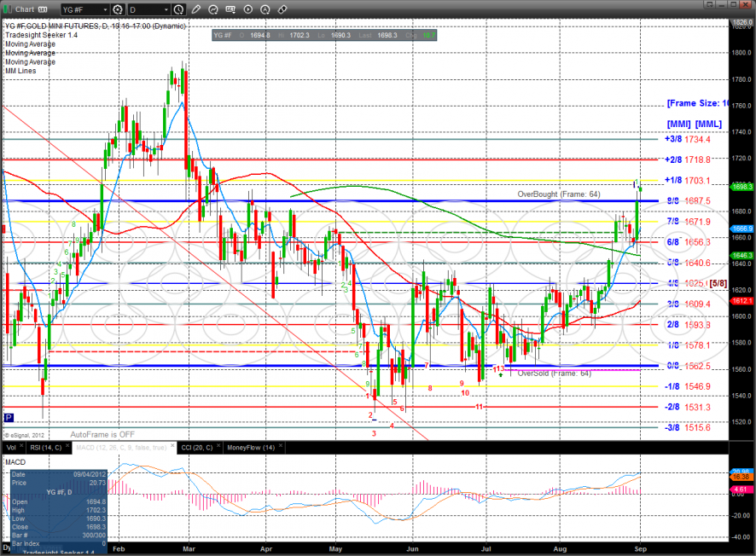Screen dimensions: 756x556
Task: Click the 1698.3 current price marker
Action: 741,186
